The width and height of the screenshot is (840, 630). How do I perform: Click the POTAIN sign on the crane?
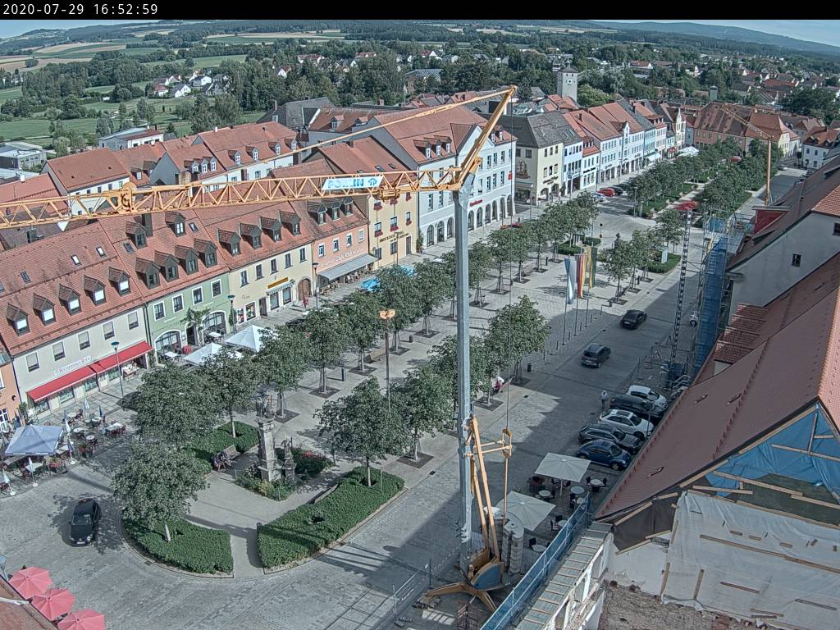point(352,183)
